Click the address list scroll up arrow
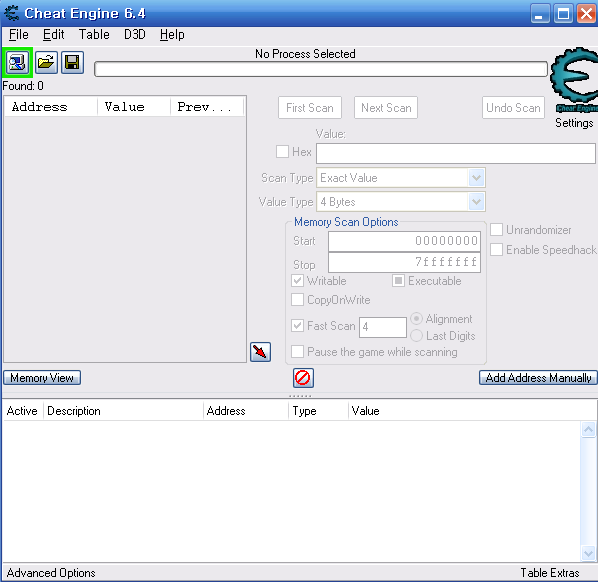The width and height of the screenshot is (598, 582). 588,430
